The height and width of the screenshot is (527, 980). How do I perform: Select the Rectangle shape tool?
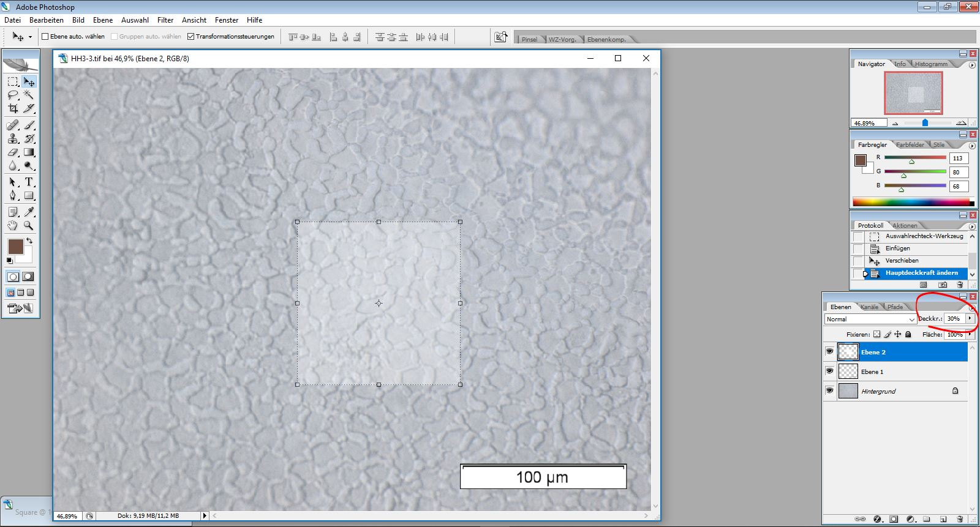point(29,195)
